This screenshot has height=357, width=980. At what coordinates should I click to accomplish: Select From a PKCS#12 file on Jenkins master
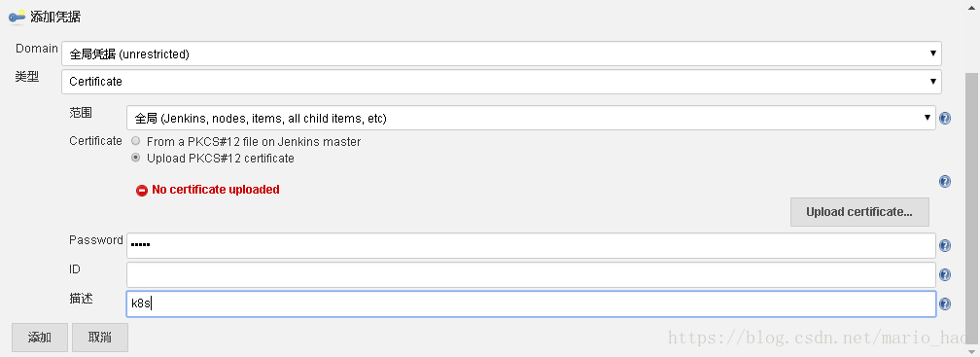[136, 141]
